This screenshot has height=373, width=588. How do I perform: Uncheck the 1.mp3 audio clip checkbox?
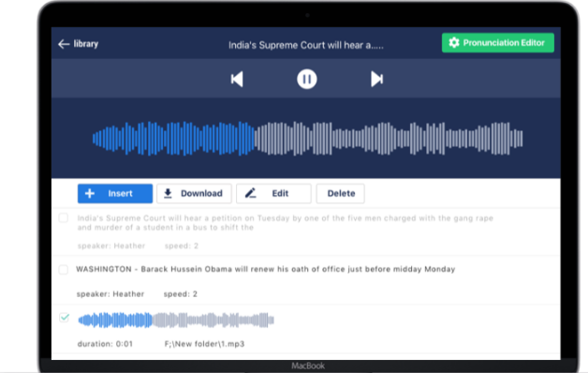click(x=64, y=318)
